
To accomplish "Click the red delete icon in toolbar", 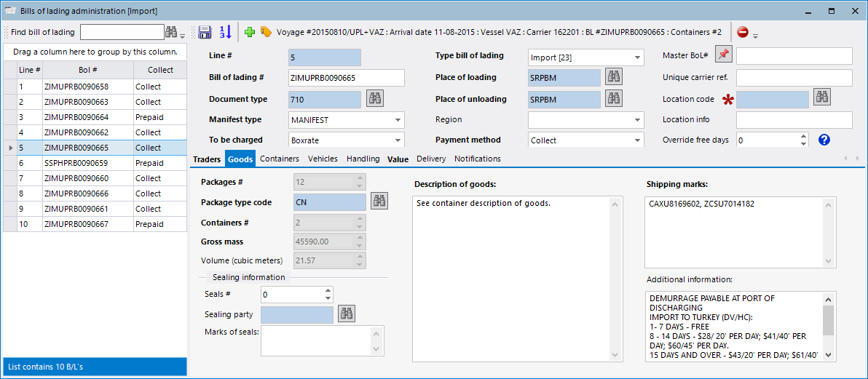I will (743, 32).
